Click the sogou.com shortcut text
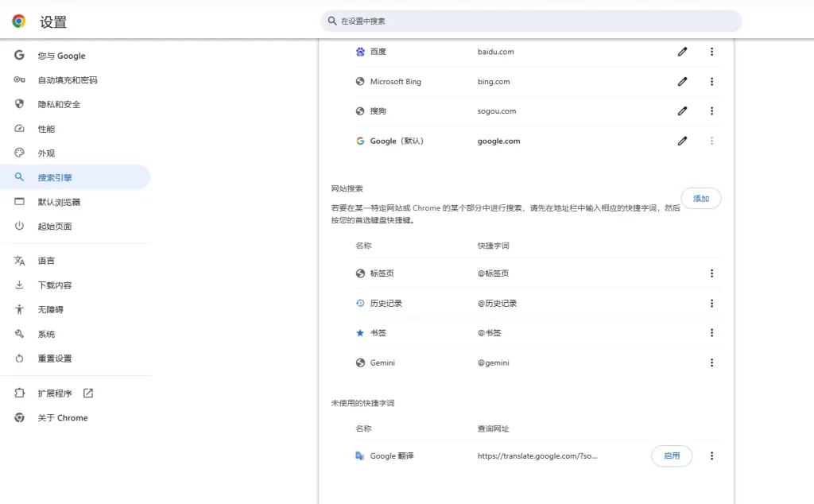This screenshot has width=814, height=504. click(497, 111)
